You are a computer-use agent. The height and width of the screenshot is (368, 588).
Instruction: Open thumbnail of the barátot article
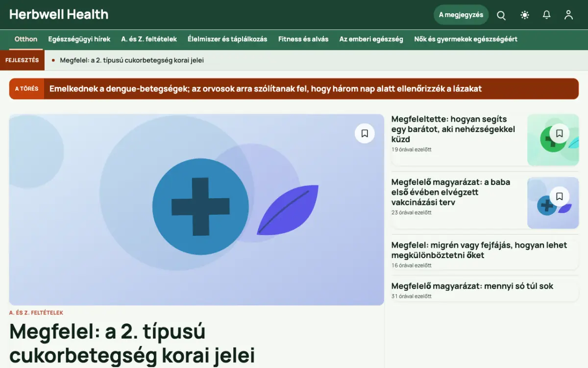pos(553,140)
